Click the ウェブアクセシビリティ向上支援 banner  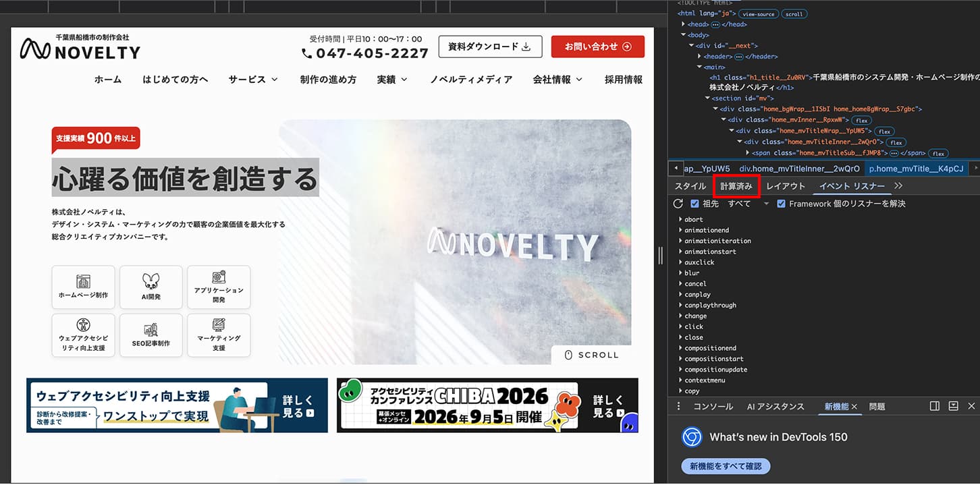(x=178, y=405)
